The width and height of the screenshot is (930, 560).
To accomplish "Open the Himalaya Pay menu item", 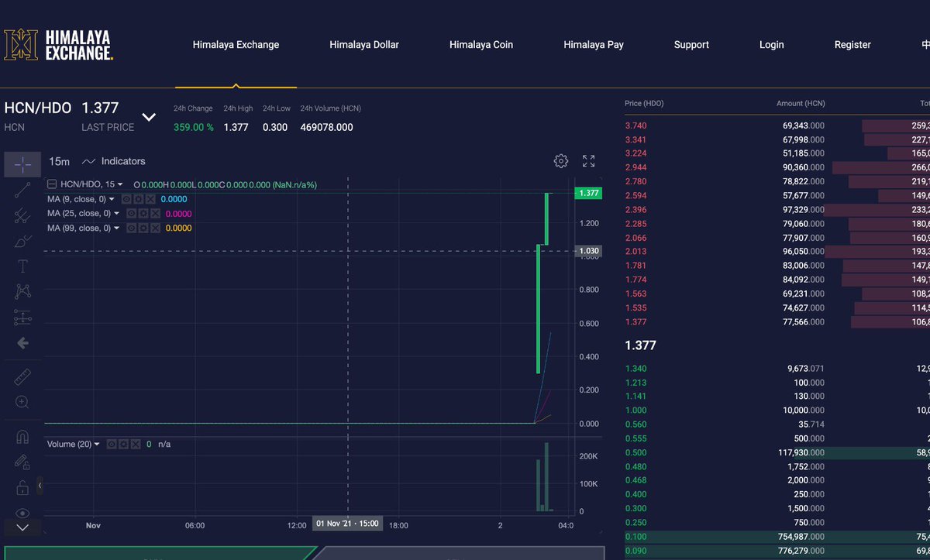I will pyautogui.click(x=594, y=45).
